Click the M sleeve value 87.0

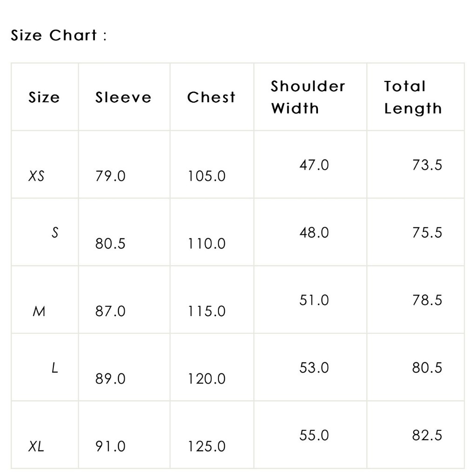[110, 311]
